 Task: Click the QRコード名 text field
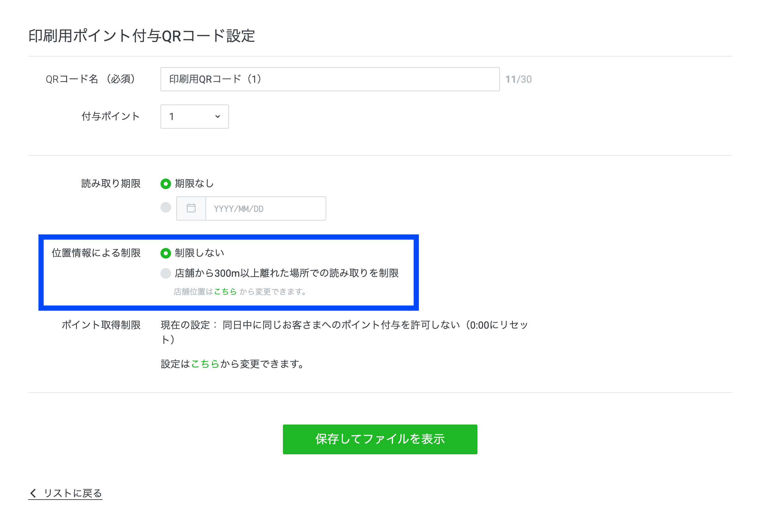tap(330, 79)
